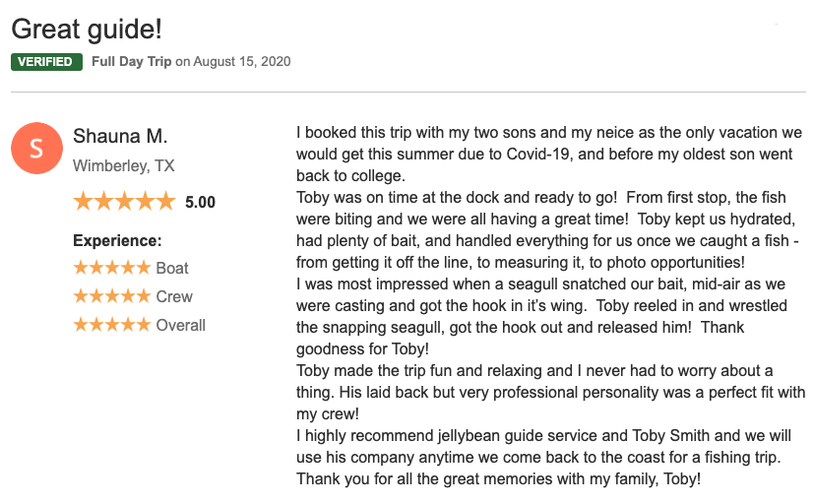Click the "Crew" rating label
Screen dimensions: 814x504
point(174,296)
